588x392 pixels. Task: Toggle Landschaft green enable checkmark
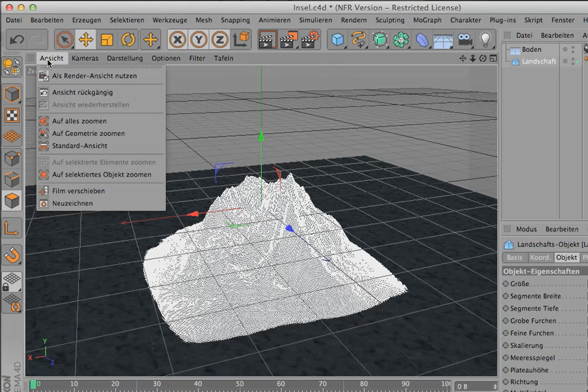point(578,61)
